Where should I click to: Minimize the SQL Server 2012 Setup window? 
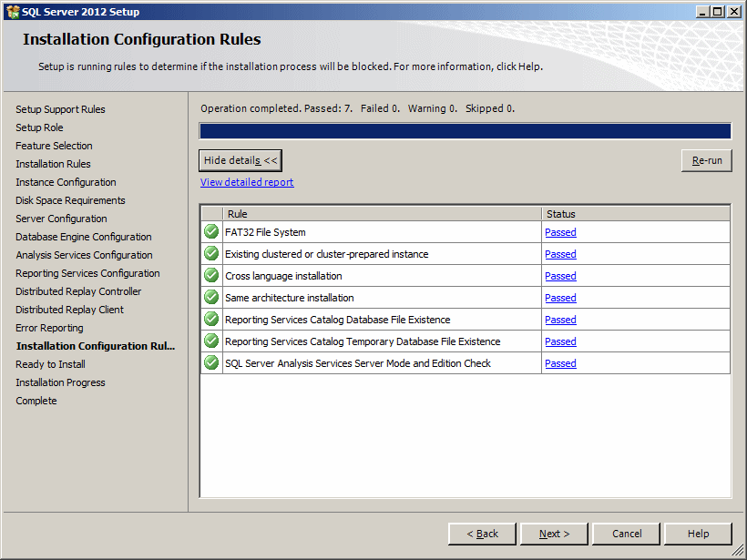pyautogui.click(x=701, y=12)
